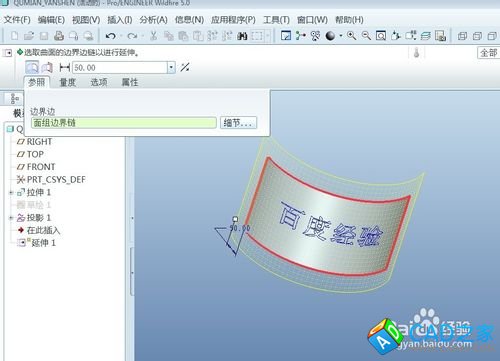The image size is (500, 361).
Task: Click the flip extend direction icon
Action: (x=185, y=67)
